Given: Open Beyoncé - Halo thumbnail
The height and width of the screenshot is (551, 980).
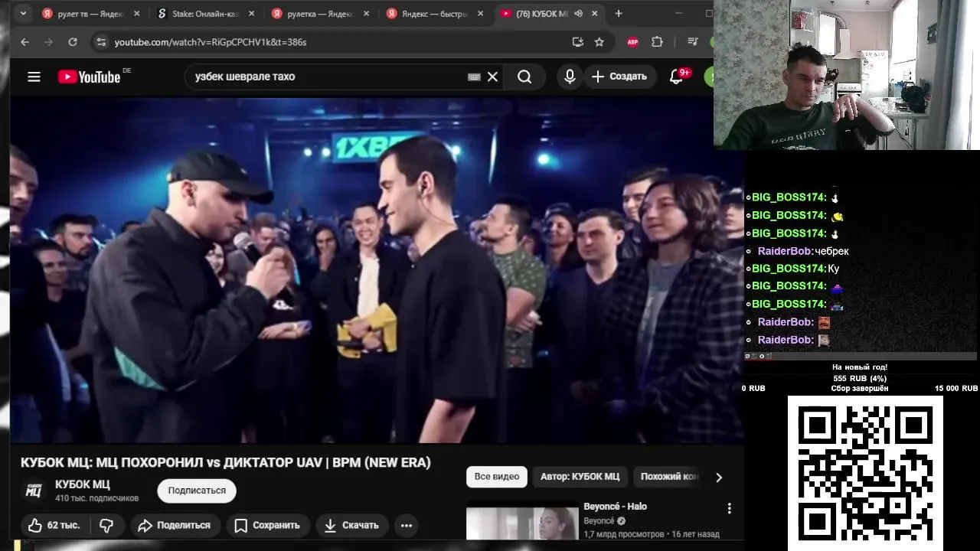Looking at the screenshot, I should [x=522, y=520].
